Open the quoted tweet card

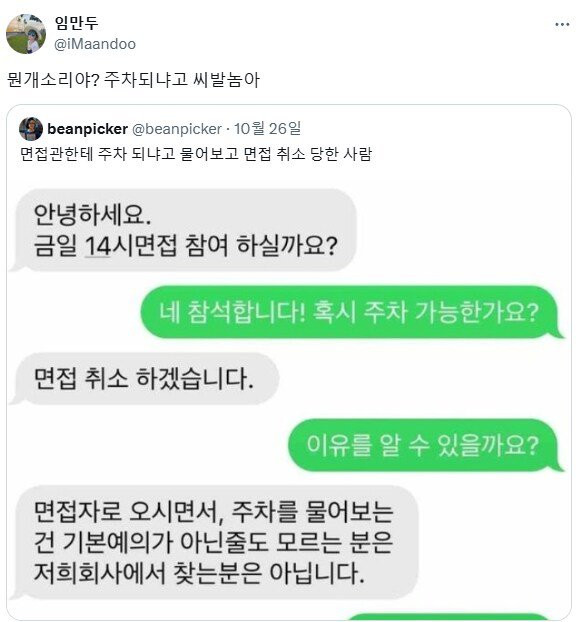[288, 362]
